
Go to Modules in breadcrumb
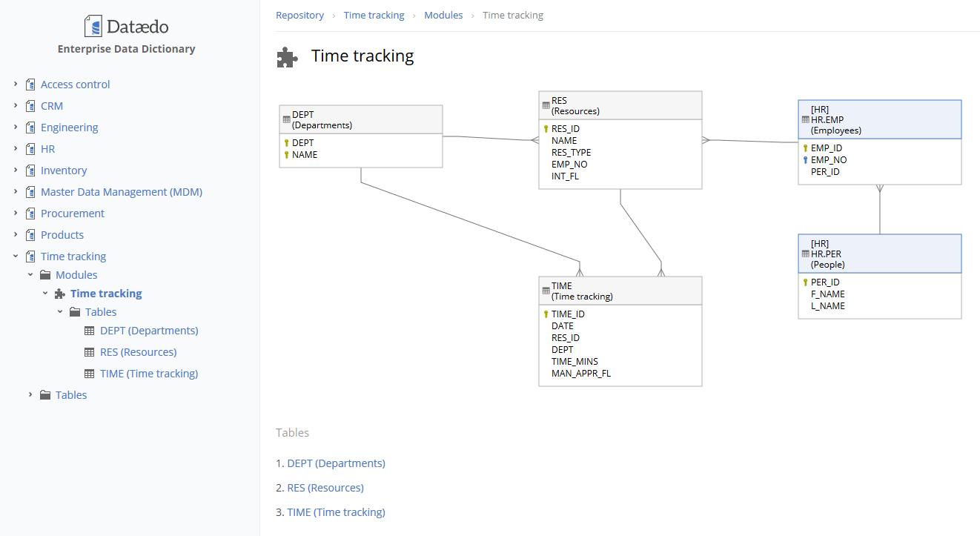coord(443,15)
